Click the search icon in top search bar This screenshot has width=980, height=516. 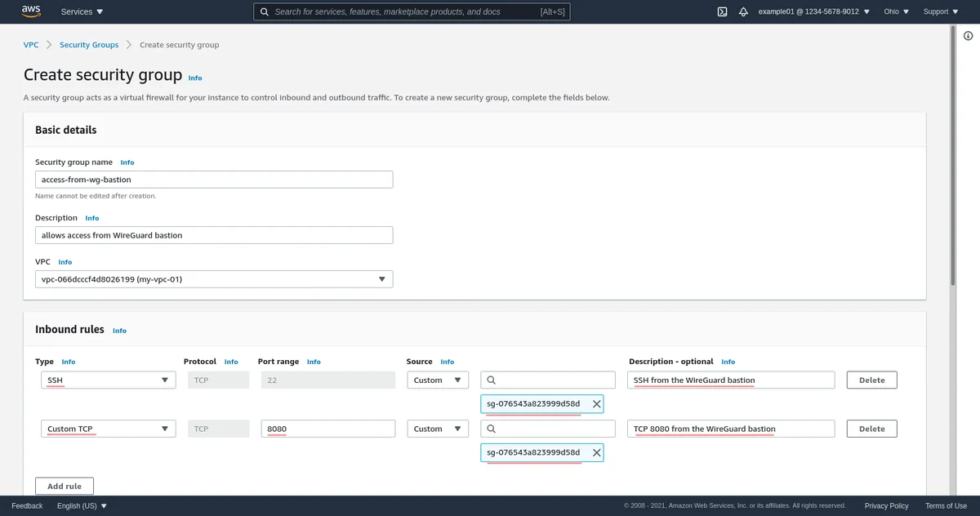pos(264,11)
